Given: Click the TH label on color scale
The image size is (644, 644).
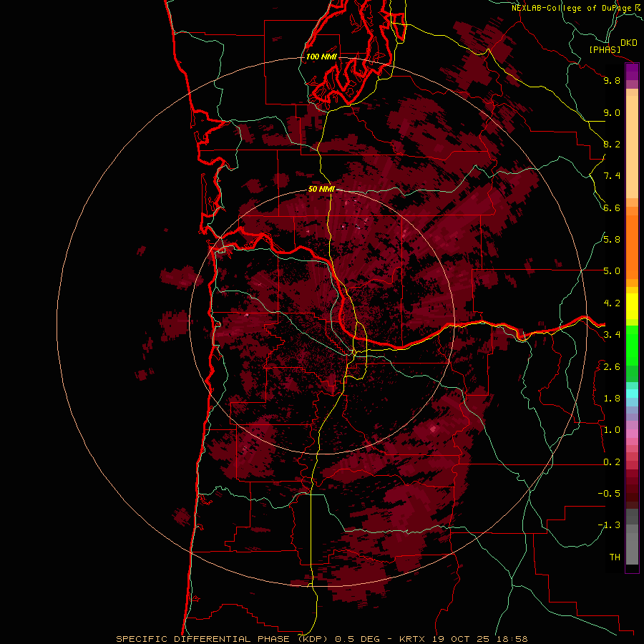Looking at the screenshot, I should [x=615, y=557].
